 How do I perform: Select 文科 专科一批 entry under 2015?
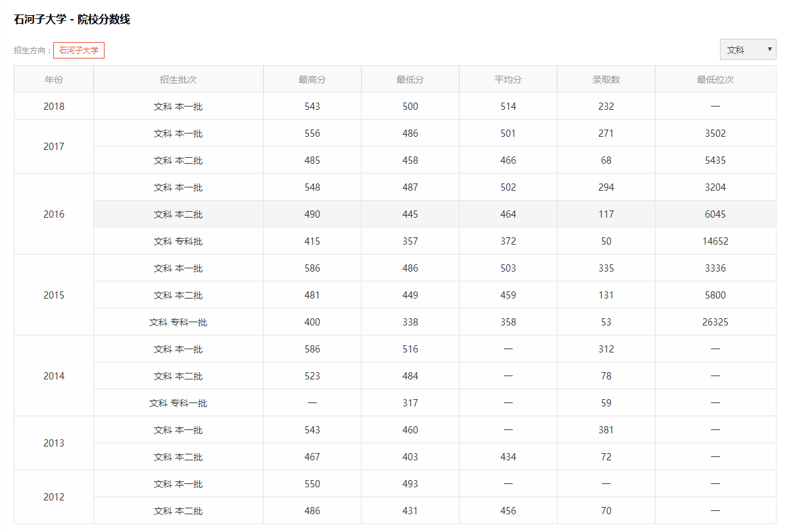tap(178, 322)
